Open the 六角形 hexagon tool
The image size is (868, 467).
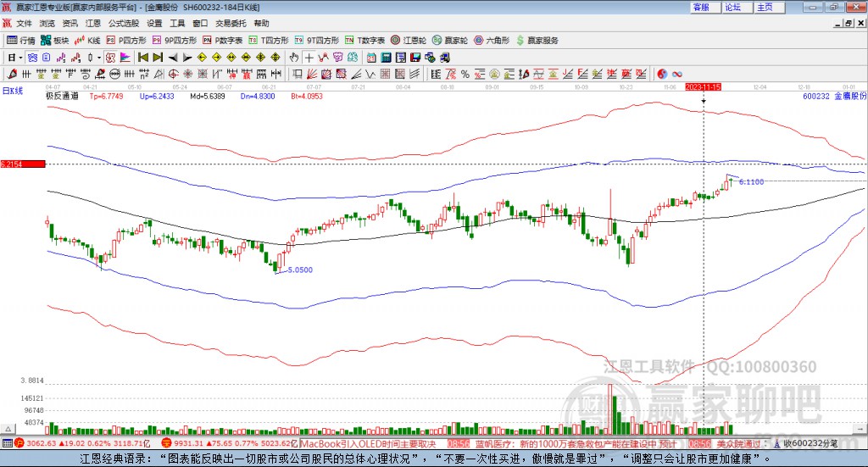point(492,41)
